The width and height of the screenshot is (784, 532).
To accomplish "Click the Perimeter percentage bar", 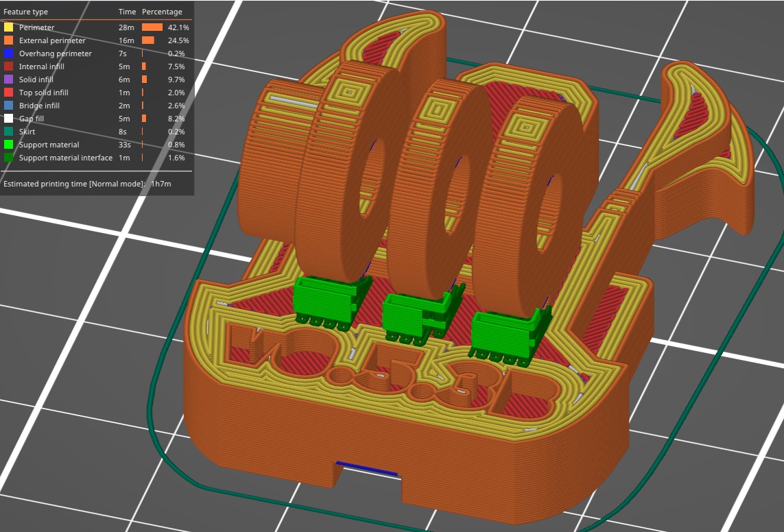I will [152, 27].
